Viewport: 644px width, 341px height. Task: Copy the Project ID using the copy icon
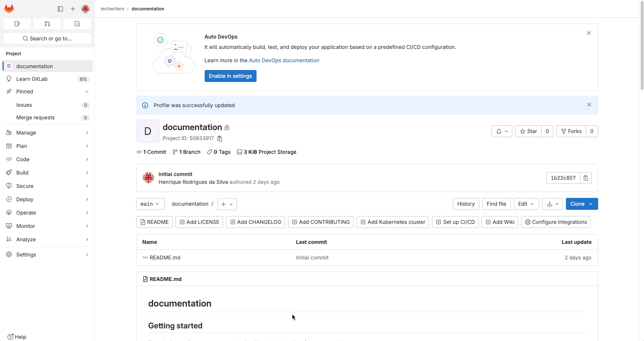pyautogui.click(x=220, y=138)
